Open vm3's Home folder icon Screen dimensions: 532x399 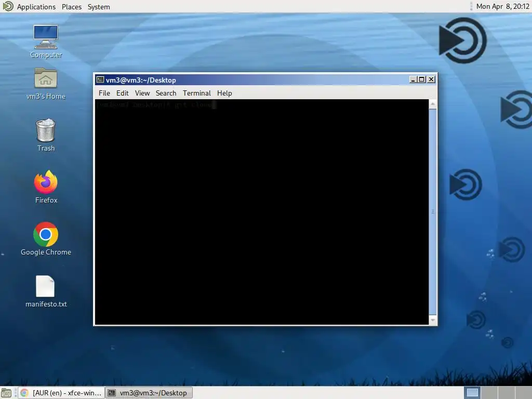point(46,84)
